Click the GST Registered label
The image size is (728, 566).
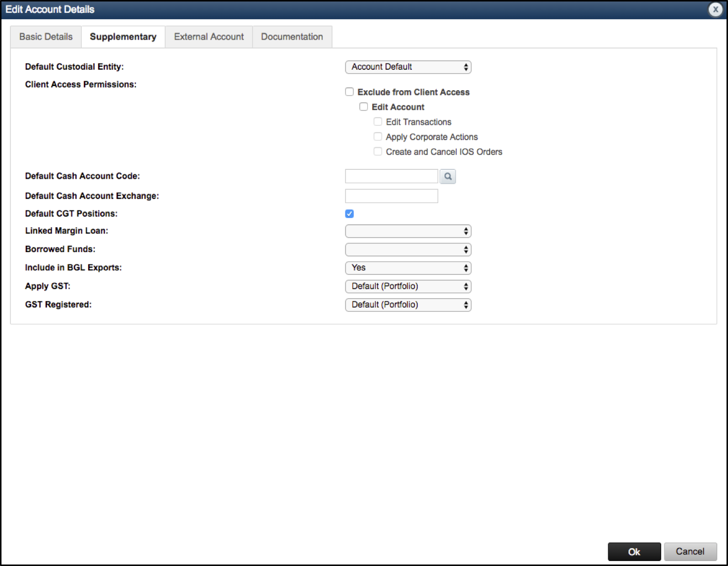click(58, 305)
